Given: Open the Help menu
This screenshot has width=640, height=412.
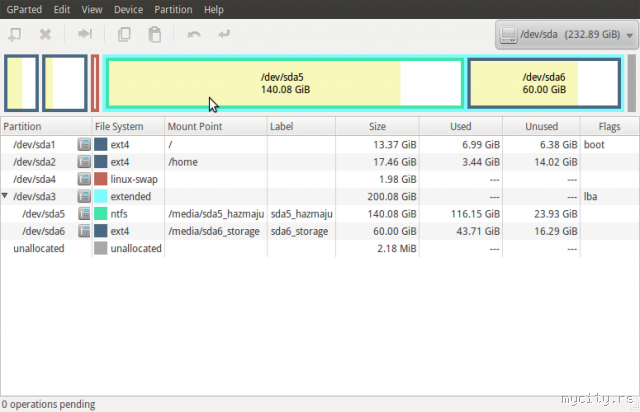Looking at the screenshot, I should pyautogui.click(x=213, y=9).
